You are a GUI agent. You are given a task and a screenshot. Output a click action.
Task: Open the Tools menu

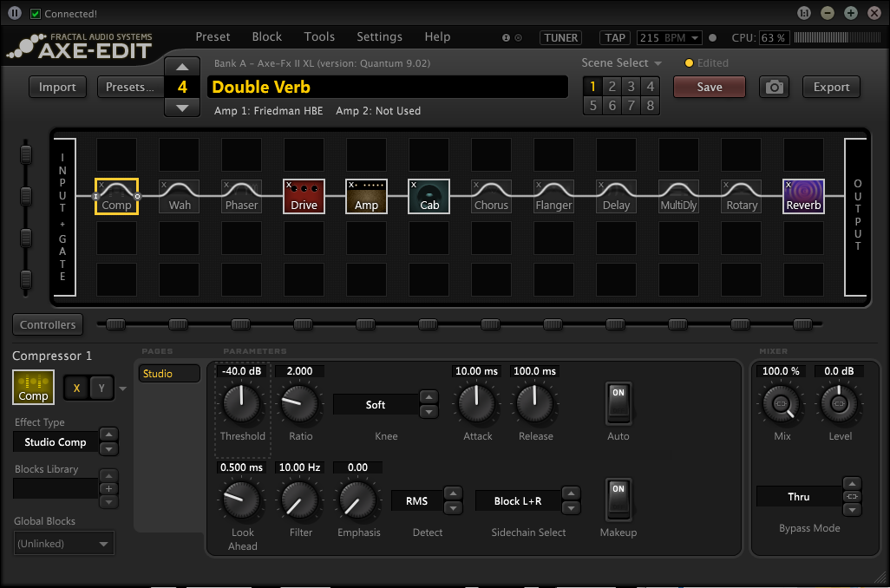319,37
